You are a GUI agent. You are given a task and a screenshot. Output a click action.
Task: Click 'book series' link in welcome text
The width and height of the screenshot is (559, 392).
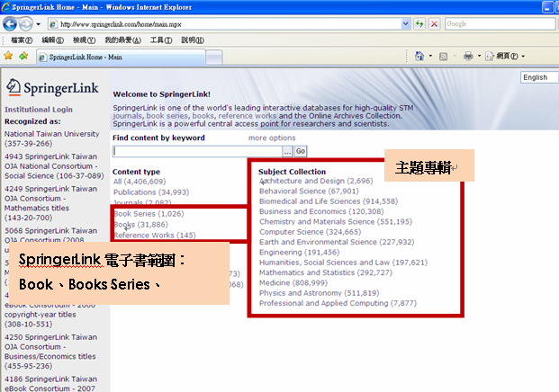click(167, 116)
